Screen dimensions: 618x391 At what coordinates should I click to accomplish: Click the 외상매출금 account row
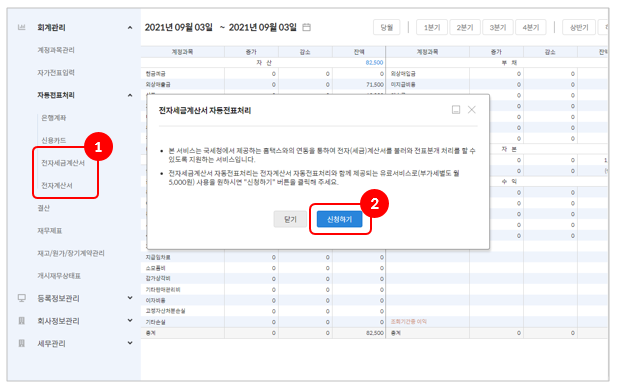pos(263,84)
